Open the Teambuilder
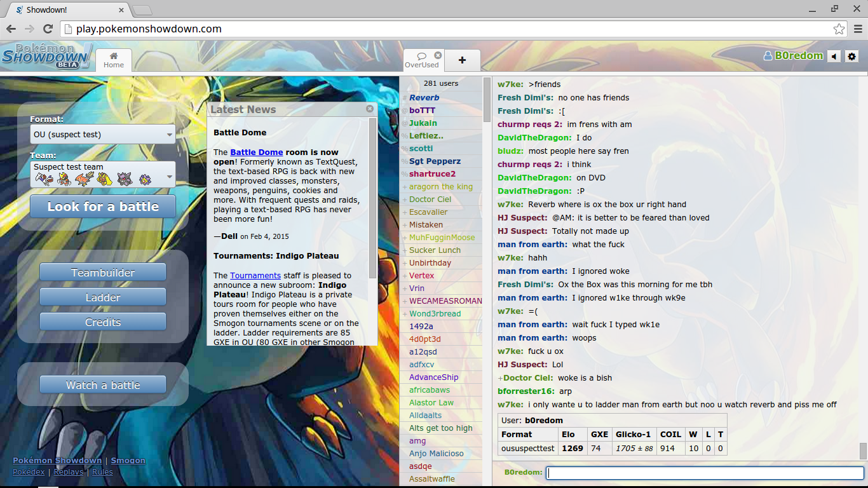This screenshot has width=868, height=488. point(103,273)
